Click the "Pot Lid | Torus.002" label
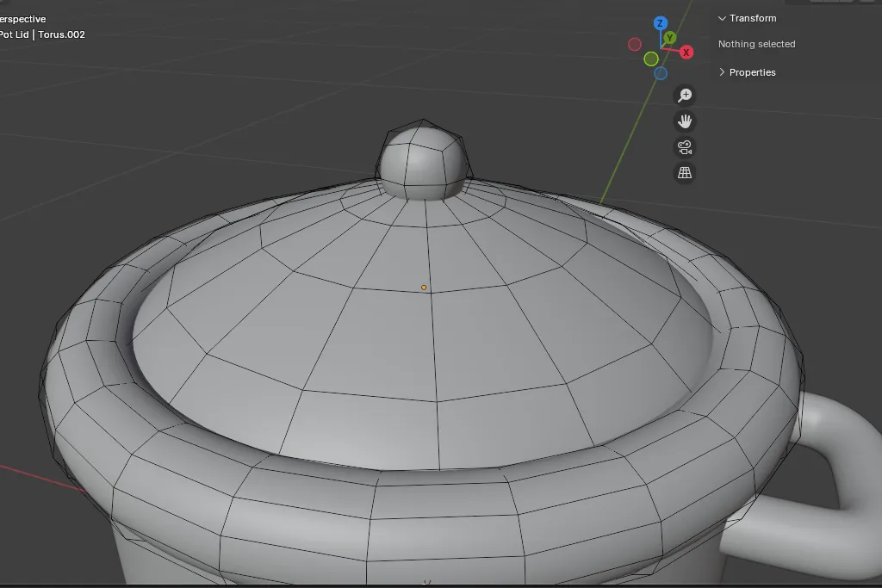The image size is (882, 588). [41, 34]
